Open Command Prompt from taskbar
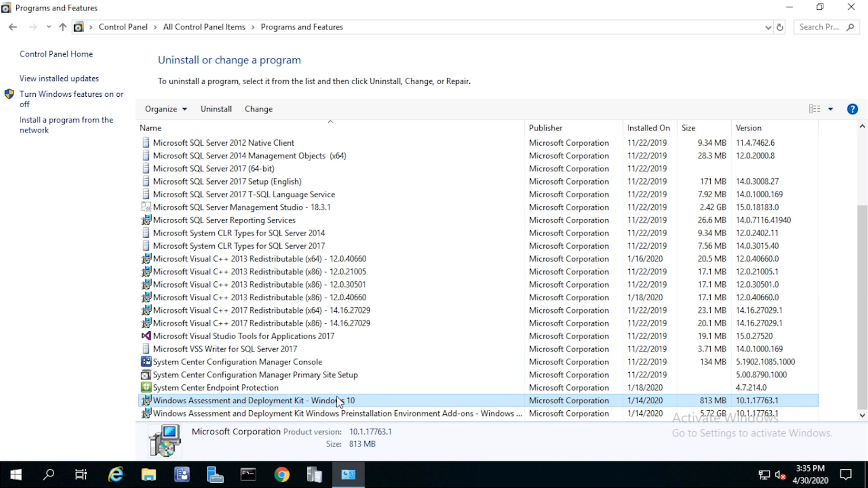This screenshot has height=488, width=868. tap(248, 475)
